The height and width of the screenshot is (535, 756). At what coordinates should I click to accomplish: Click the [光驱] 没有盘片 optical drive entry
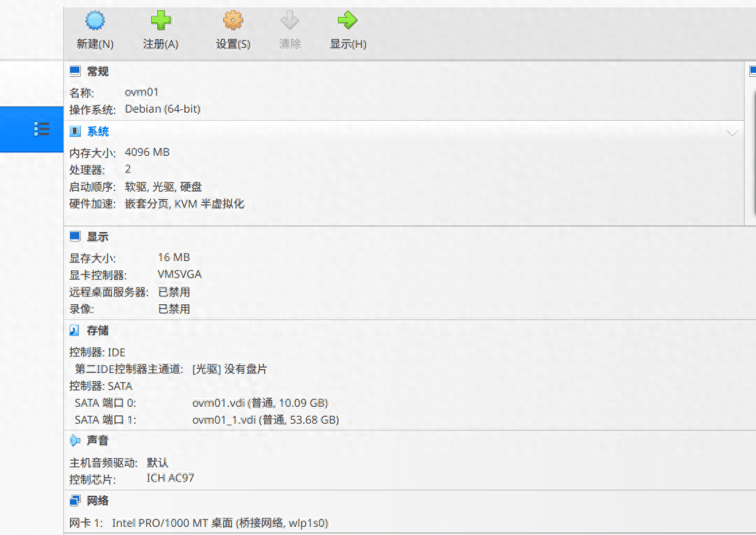[230, 369]
